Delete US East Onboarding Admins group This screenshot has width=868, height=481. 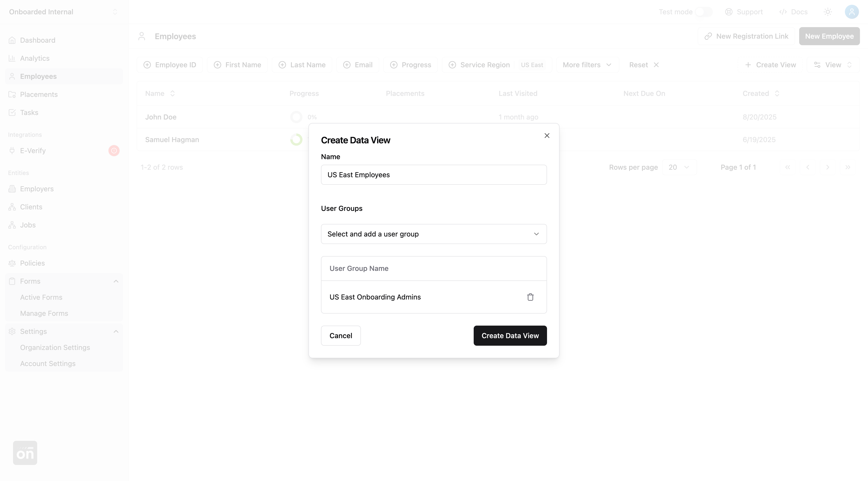[x=530, y=297]
